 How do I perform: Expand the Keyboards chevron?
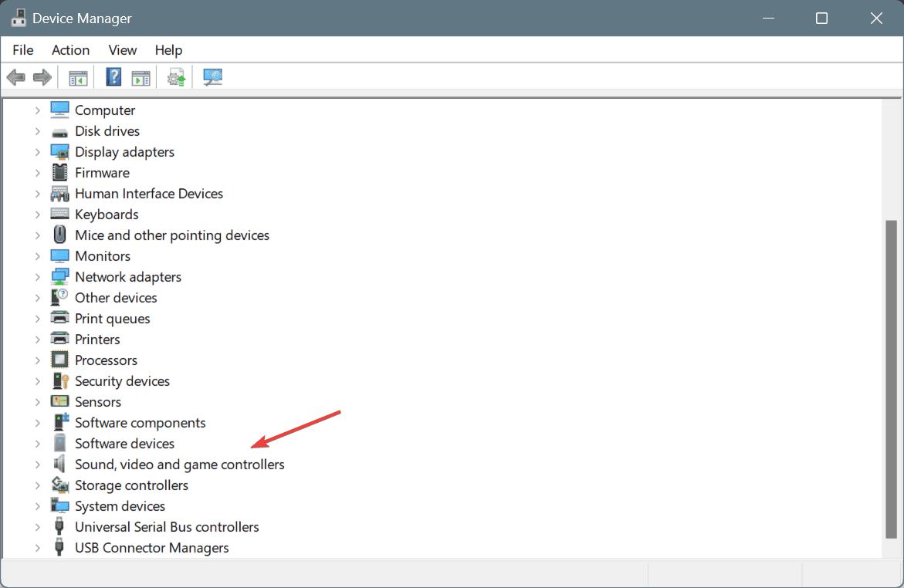[38, 215]
